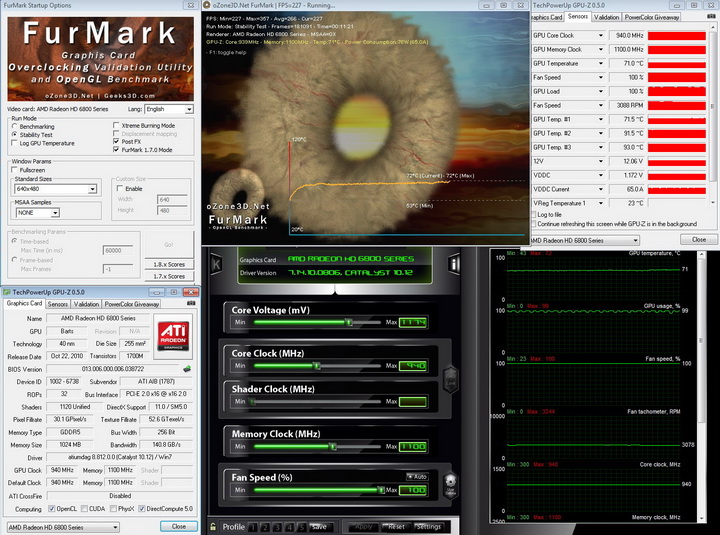Expand the VDDC Current sensor dropdown
The image size is (720, 535).
pyautogui.click(x=600, y=189)
